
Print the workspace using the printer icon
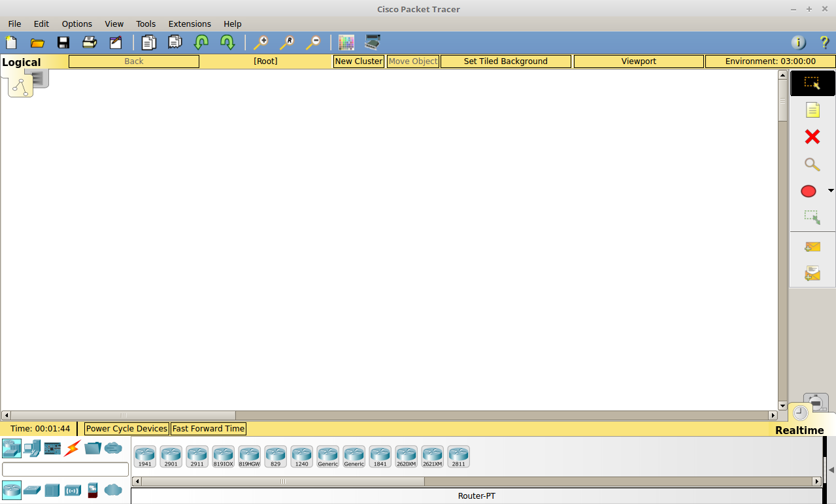[x=90, y=43]
